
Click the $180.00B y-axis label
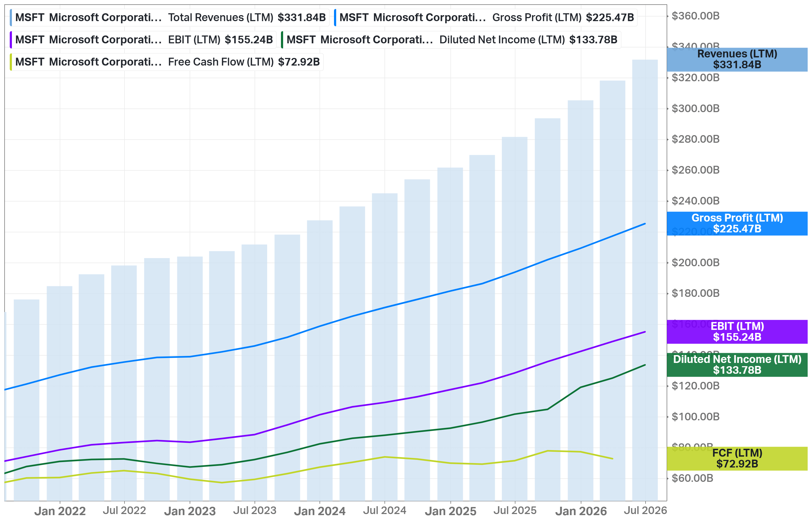pyautogui.click(x=696, y=293)
